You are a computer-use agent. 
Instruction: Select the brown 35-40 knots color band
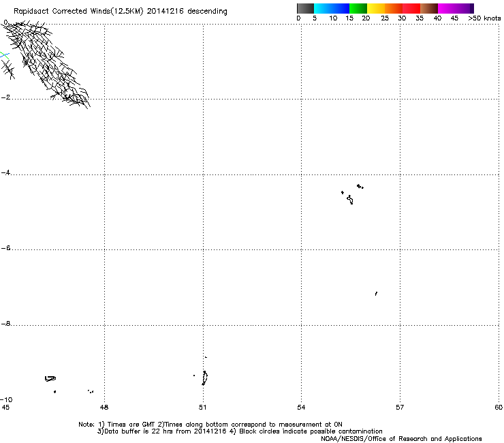click(429, 8)
